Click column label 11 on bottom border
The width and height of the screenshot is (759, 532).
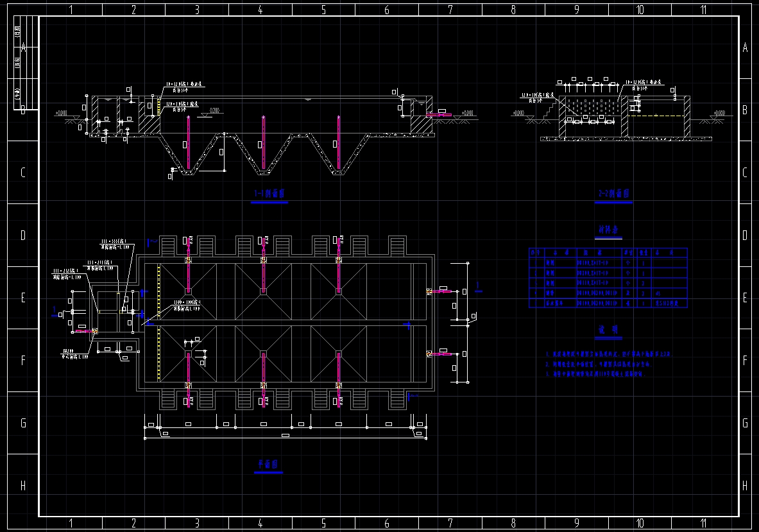point(703,524)
